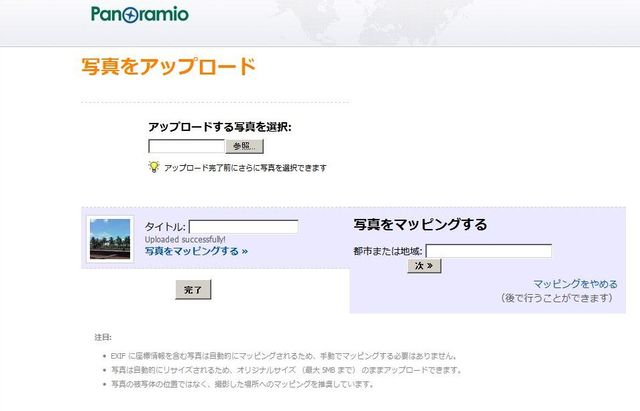Focus the 都市または地域 input field
Viewport: 640px width, 411px height.
488,251
